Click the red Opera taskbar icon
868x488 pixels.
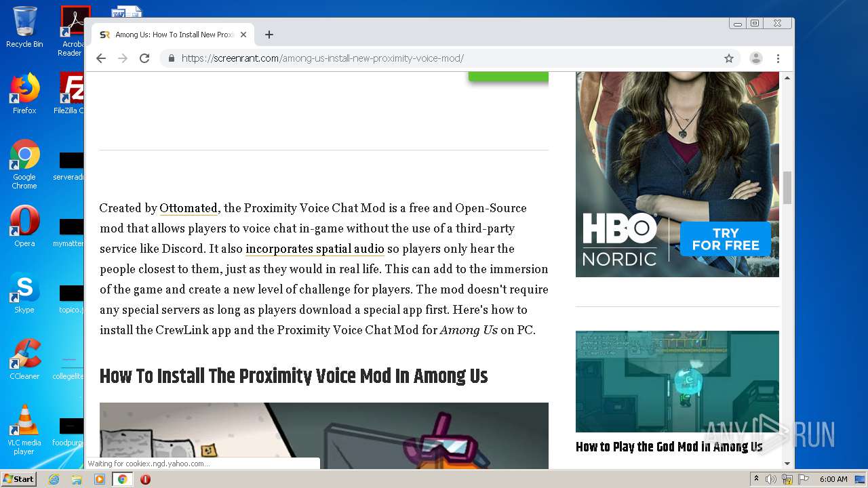145,479
